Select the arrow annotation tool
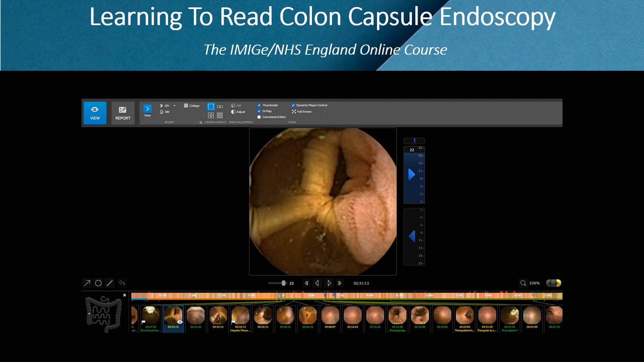 87,283
